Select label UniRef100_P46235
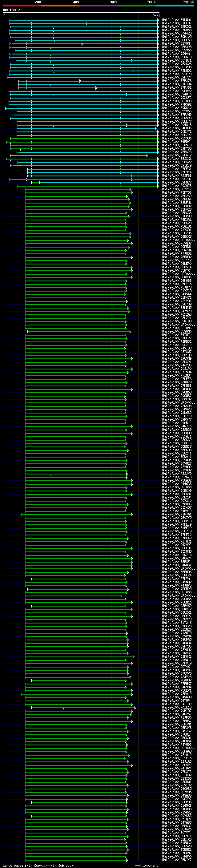The height and width of the screenshot is (868, 197). point(177,365)
